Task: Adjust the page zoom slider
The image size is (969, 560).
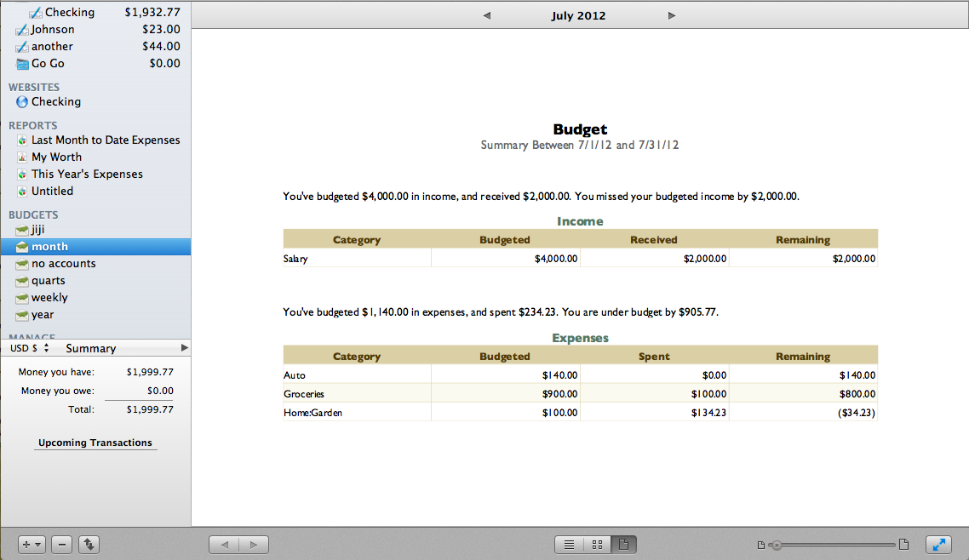Action: [x=776, y=545]
